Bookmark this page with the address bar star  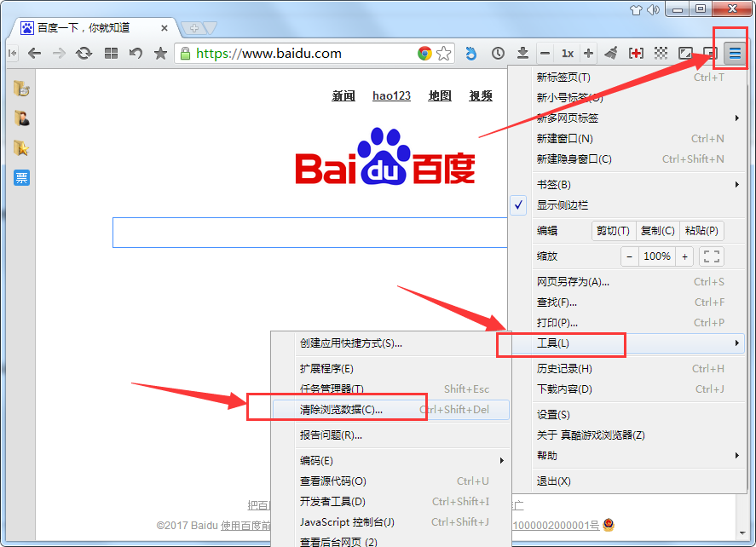(x=444, y=53)
